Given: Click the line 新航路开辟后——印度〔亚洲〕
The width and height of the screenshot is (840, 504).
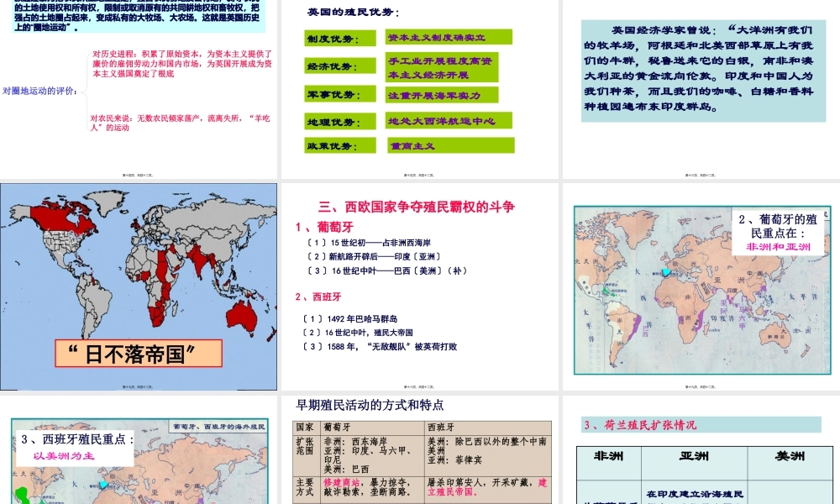Looking at the screenshot, I should (375, 256).
